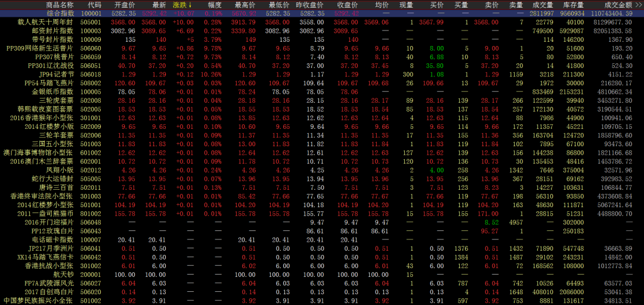Sort by 库存量 column header
644x305 pixels.
coord(574,5)
